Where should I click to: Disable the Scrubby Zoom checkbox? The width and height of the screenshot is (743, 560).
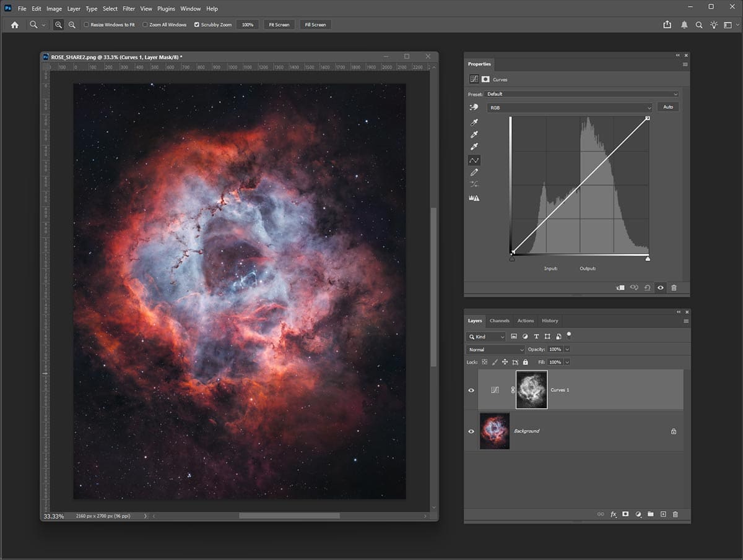[x=197, y=25]
